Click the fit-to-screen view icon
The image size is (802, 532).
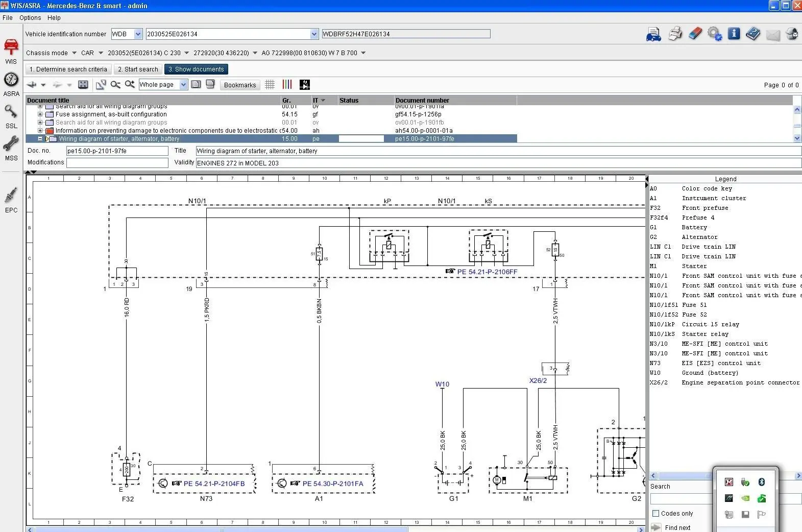point(83,85)
